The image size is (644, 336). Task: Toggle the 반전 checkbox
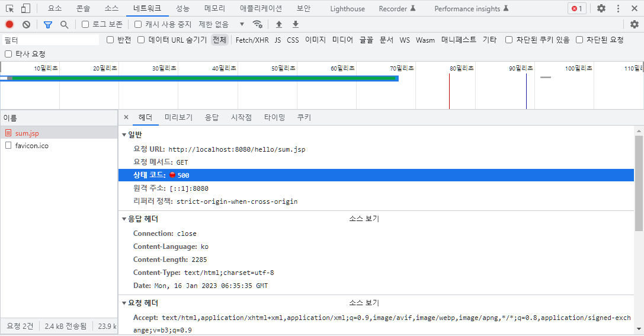coord(110,40)
